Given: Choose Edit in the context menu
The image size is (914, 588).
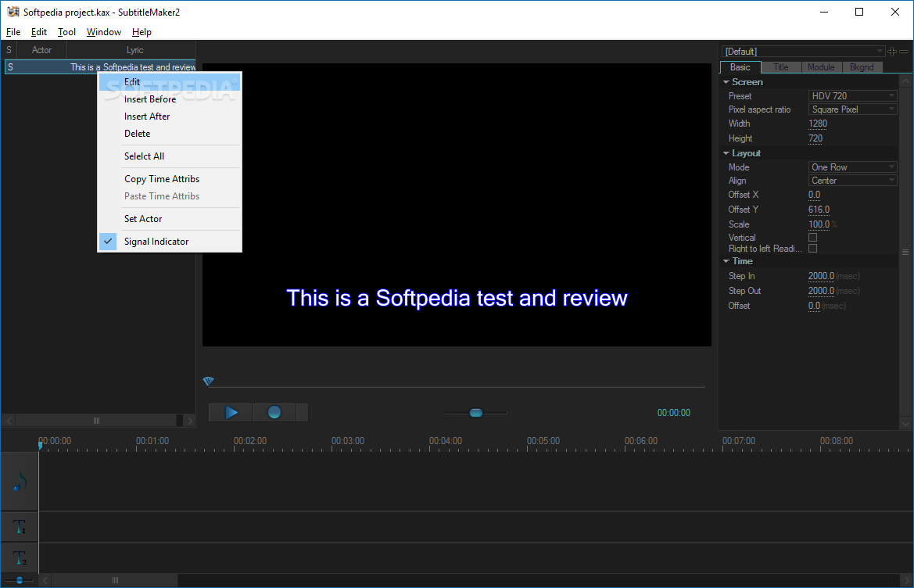Looking at the screenshot, I should pyautogui.click(x=170, y=81).
